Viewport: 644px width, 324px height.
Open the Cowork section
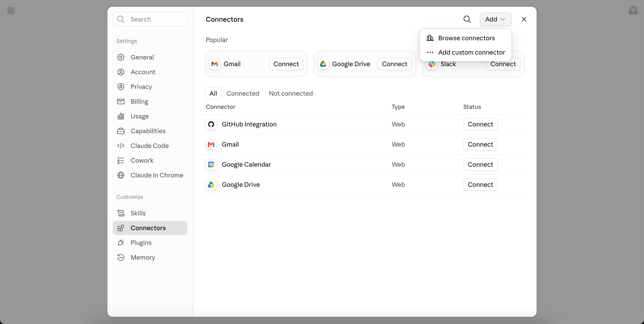(x=150, y=161)
